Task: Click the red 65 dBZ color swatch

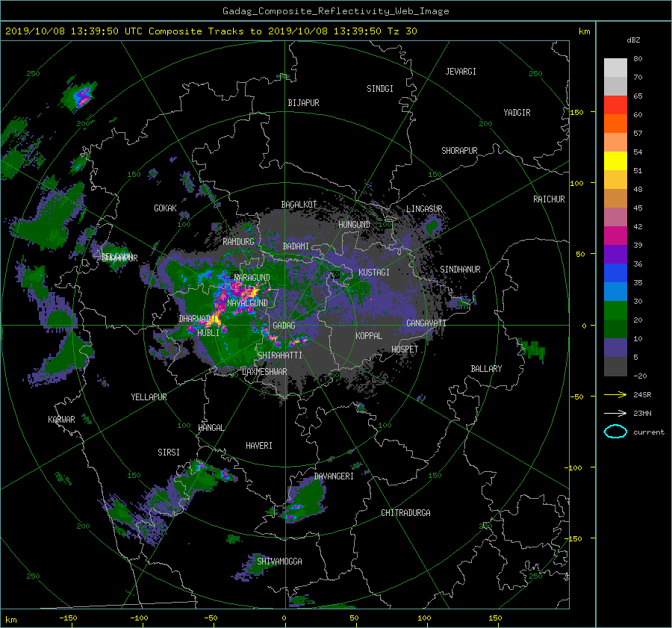Action: (x=615, y=105)
